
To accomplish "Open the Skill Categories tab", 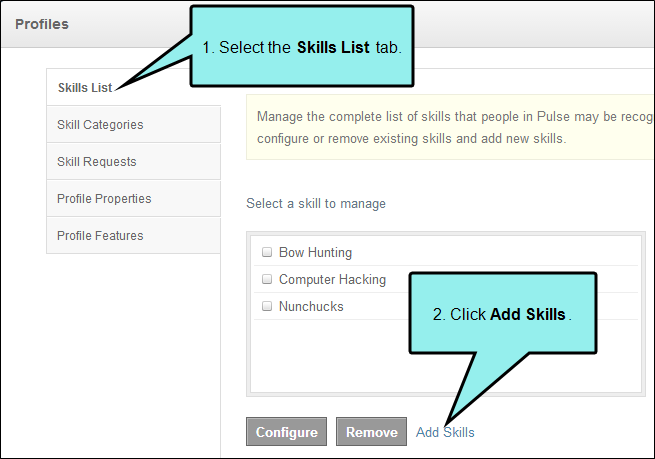I will click(x=133, y=124).
